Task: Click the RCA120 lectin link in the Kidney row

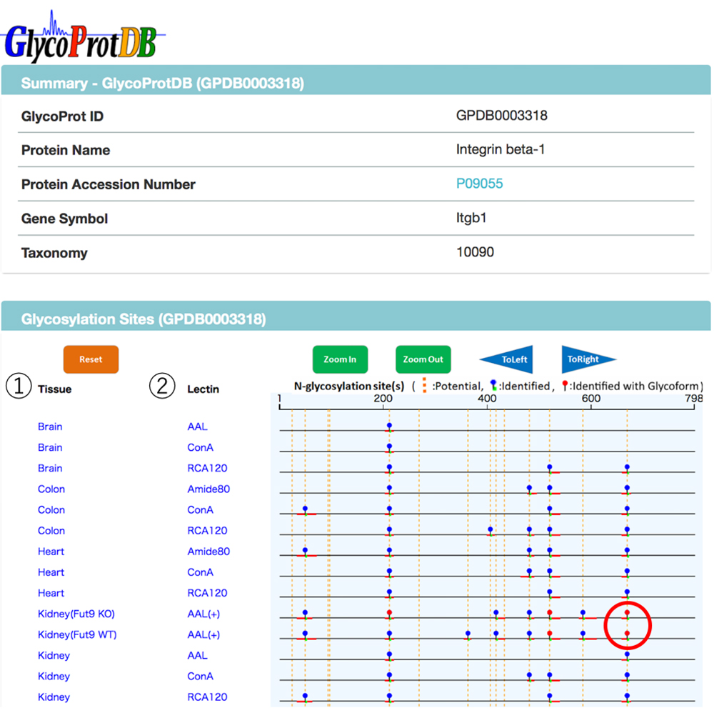Action: (207, 697)
